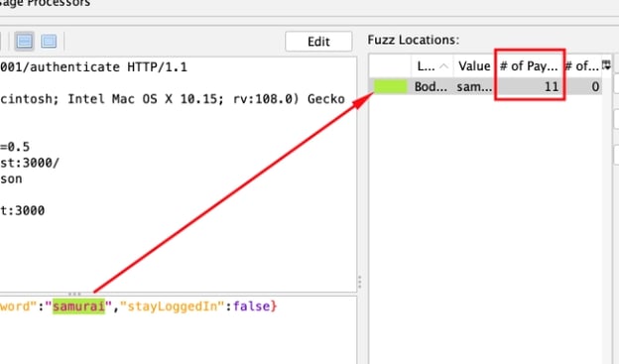Click the horizontal header/body divider handle
The width and height of the screenshot is (619, 364).
[x=74, y=294]
